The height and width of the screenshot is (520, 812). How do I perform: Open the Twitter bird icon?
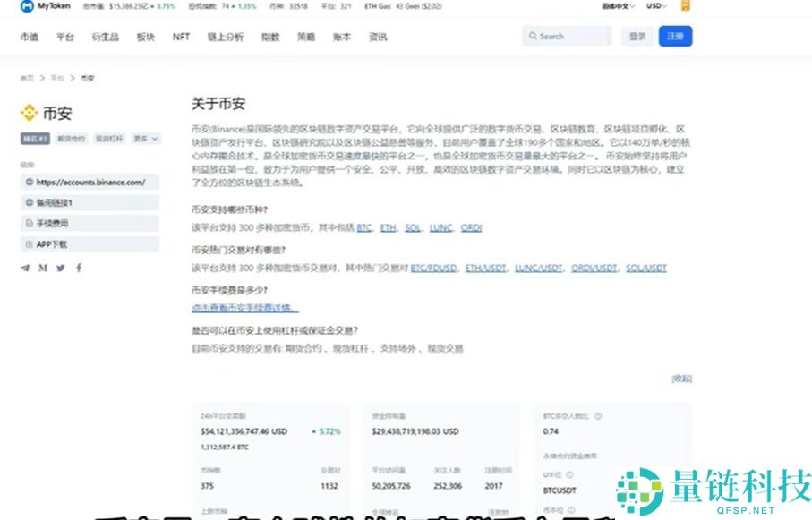coord(61,266)
